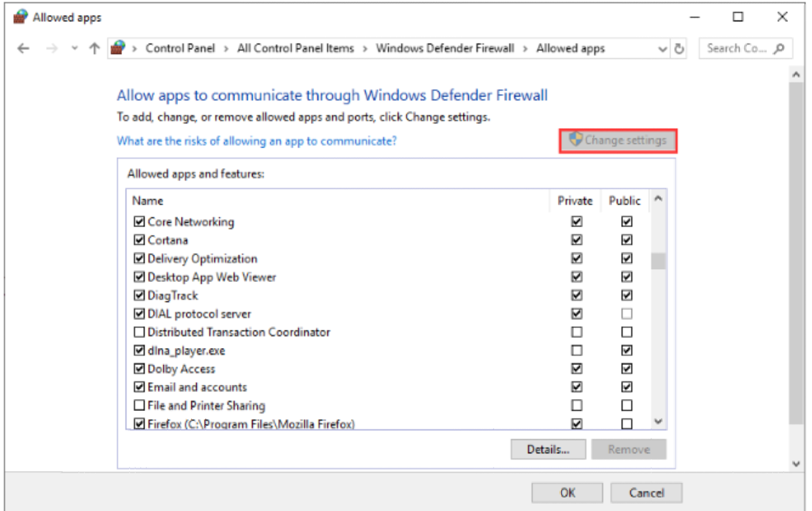Enable Private for dlna_player.exe
This screenshot has height=511, width=812.
point(577,350)
